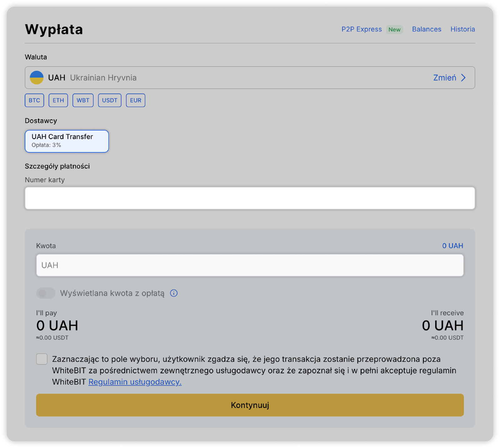Select the ETH quick currency chip
Image resolution: width=500 pixels, height=448 pixels.
[58, 100]
